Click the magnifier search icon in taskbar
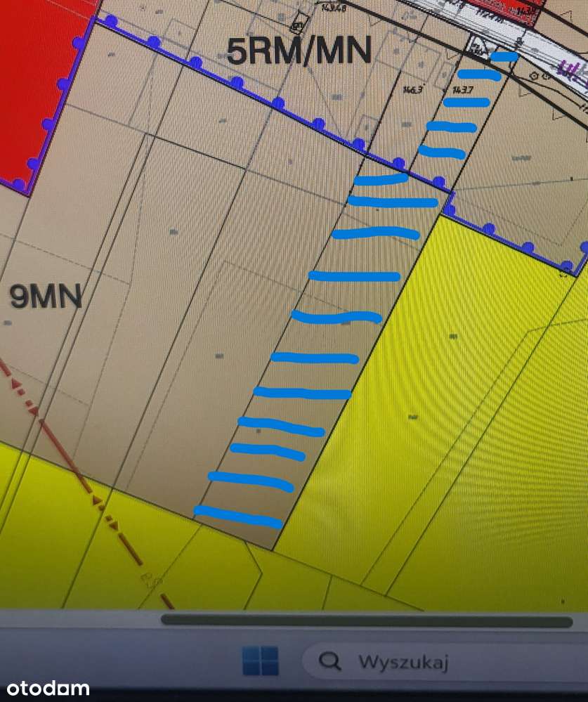This screenshot has height=702, width=588. click(x=329, y=661)
